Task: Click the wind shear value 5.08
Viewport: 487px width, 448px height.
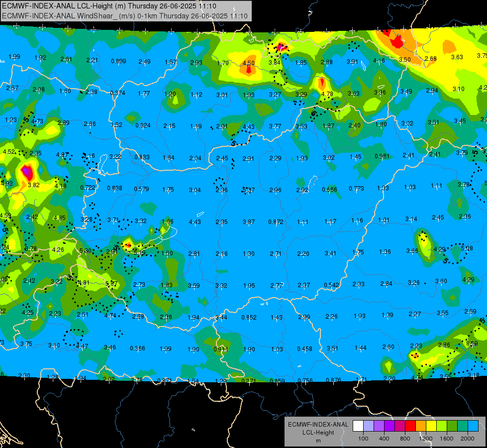Action: pos(467,248)
